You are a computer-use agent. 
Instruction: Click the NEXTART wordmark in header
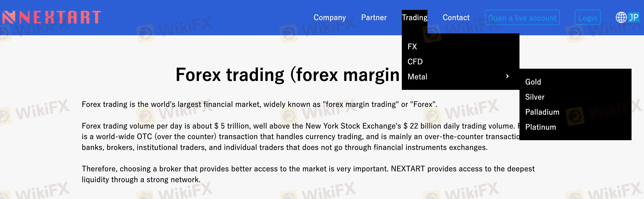click(x=60, y=17)
